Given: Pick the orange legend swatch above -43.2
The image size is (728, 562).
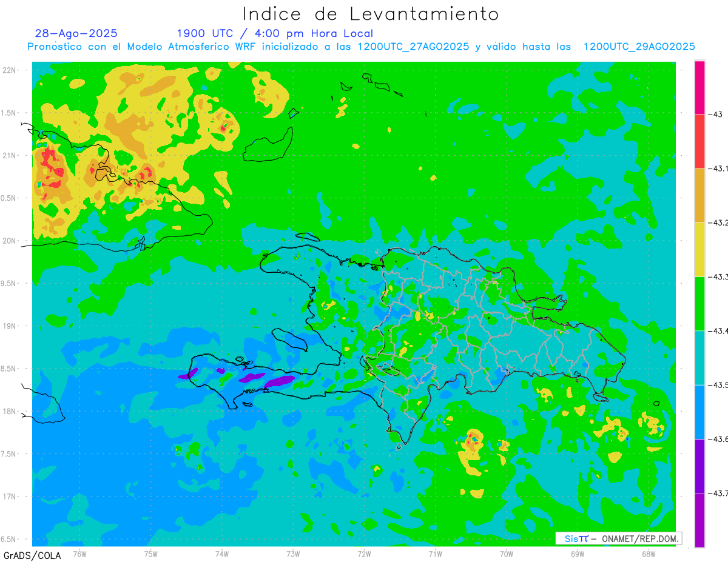Looking at the screenshot, I should (x=699, y=195).
